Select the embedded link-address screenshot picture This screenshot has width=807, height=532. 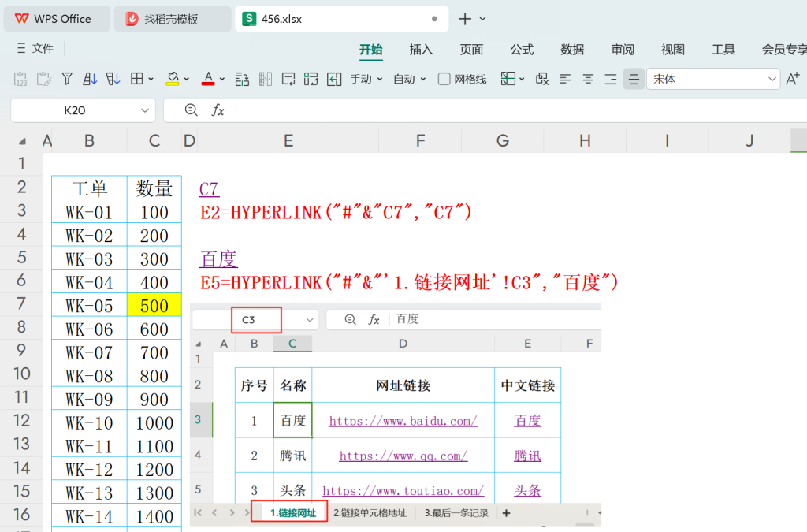coord(396,415)
